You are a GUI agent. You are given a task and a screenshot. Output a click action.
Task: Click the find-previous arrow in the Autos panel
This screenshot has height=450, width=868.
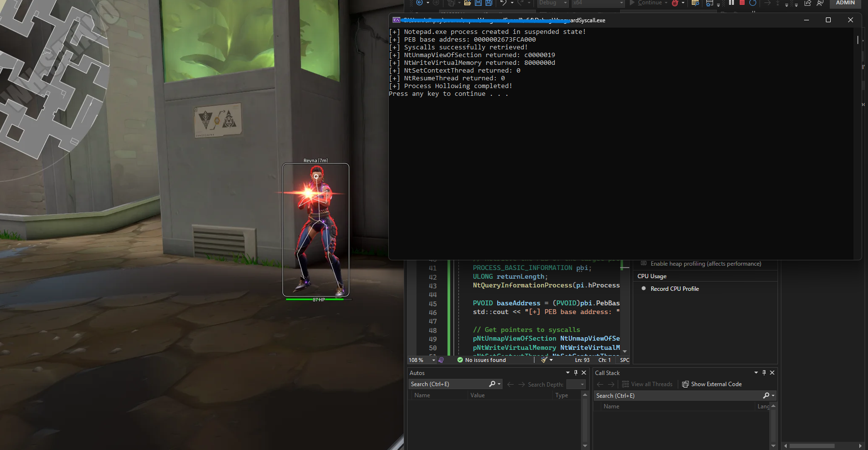tap(510, 384)
